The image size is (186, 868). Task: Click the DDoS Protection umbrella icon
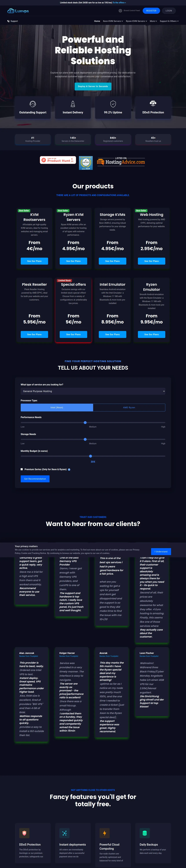point(153,103)
